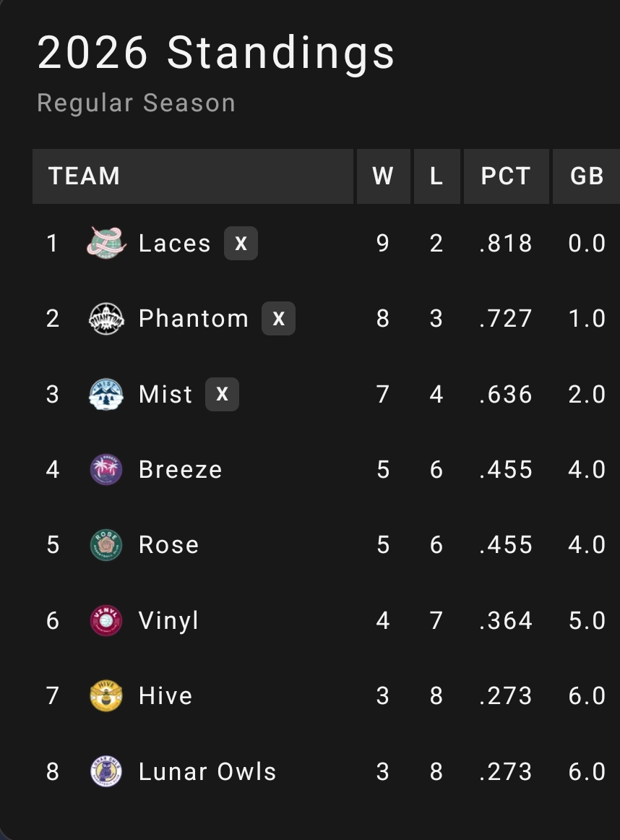Click the Rose team logo
Viewport: 620px width, 840px height.
click(106, 545)
